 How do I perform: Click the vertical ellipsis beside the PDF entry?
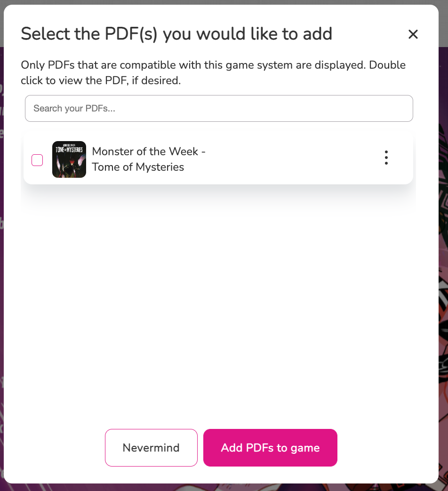(386, 158)
